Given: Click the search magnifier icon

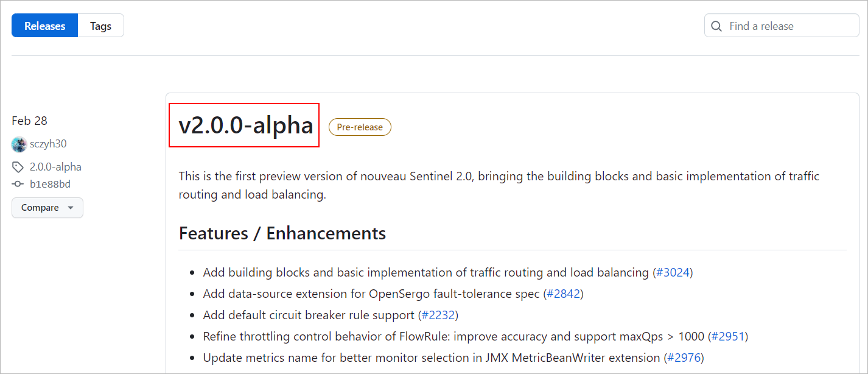Looking at the screenshot, I should point(717,26).
